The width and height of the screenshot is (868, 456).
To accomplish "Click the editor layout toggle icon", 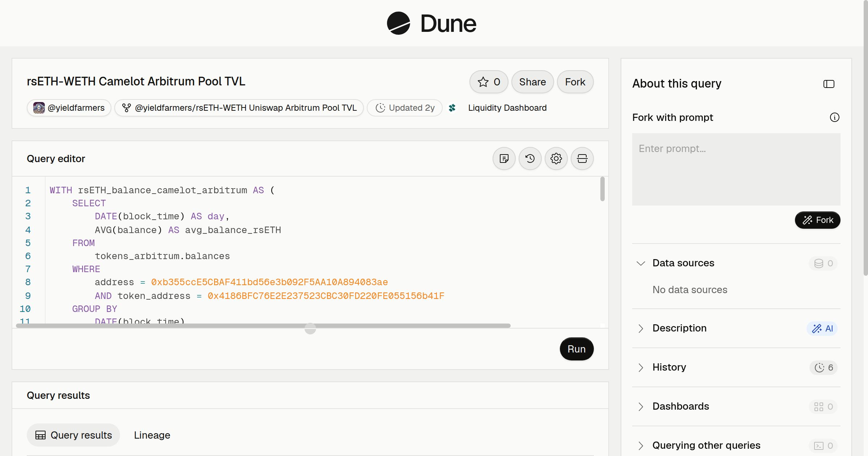I will click(582, 159).
